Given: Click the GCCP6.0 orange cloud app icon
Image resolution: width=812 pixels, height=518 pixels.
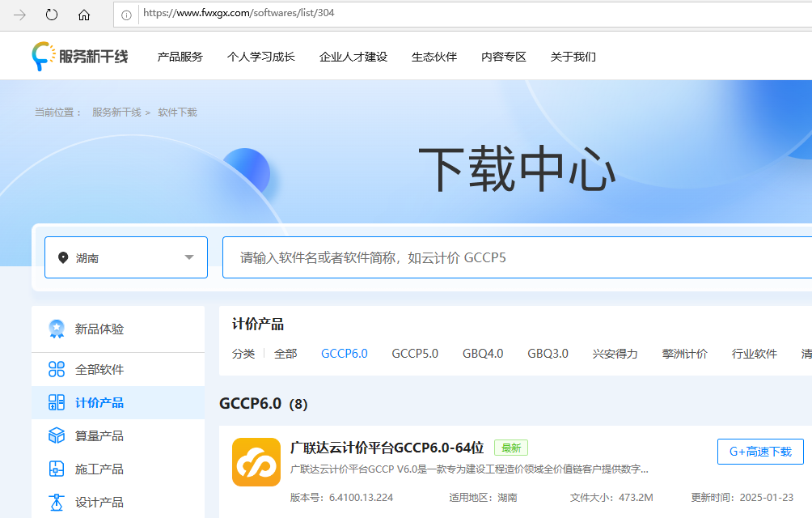Looking at the screenshot, I should point(256,462).
